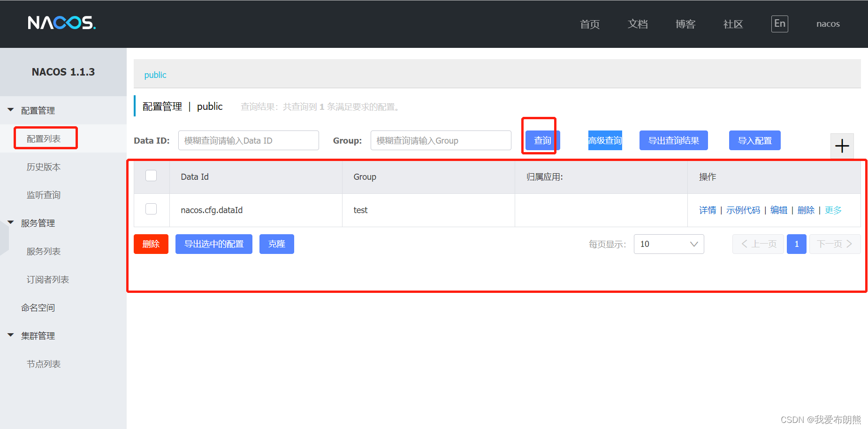Click the row's 删除 link
This screenshot has height=429, width=868.
[806, 210]
